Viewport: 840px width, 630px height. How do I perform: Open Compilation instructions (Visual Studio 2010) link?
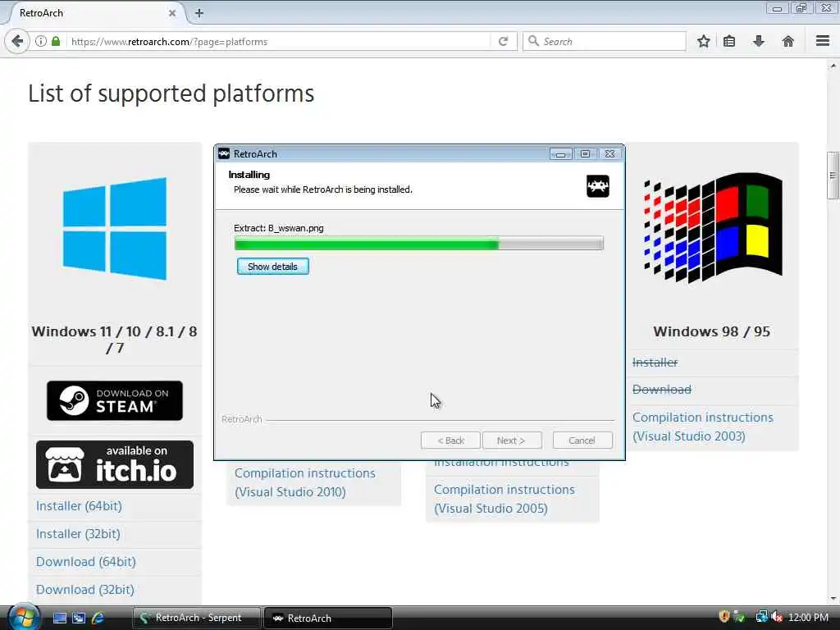click(305, 482)
